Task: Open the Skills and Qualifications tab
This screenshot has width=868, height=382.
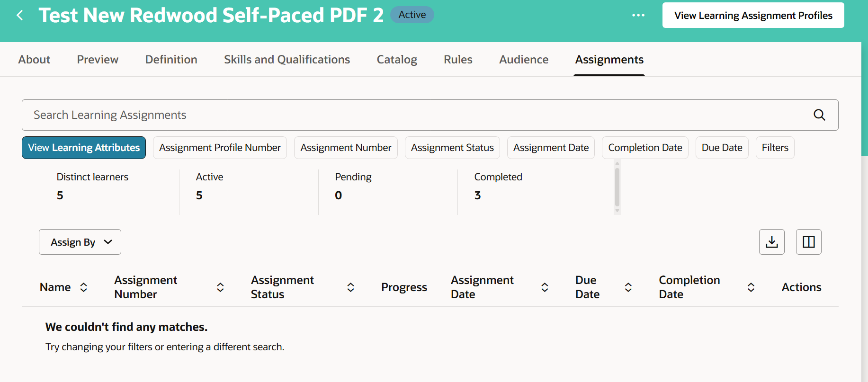Action: click(x=287, y=60)
